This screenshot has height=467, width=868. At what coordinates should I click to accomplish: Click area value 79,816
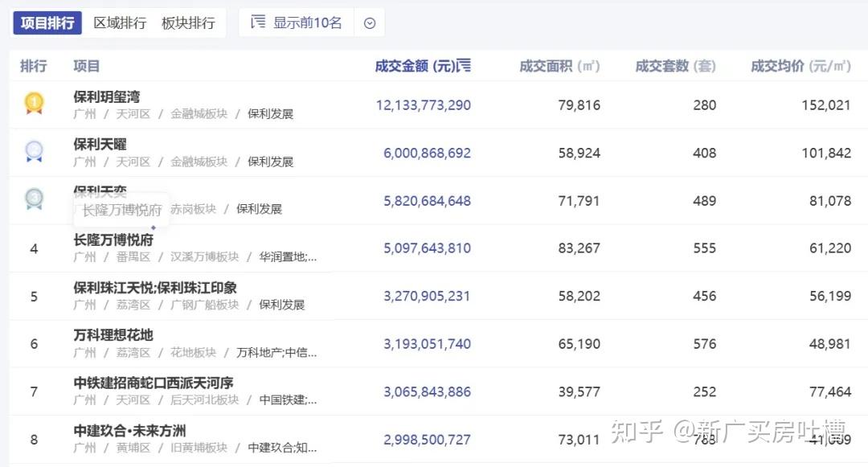point(579,105)
